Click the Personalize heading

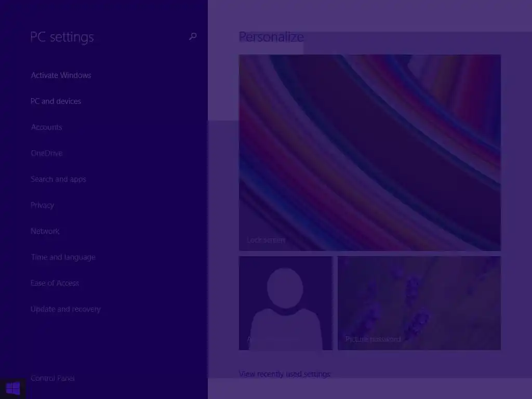point(271,37)
